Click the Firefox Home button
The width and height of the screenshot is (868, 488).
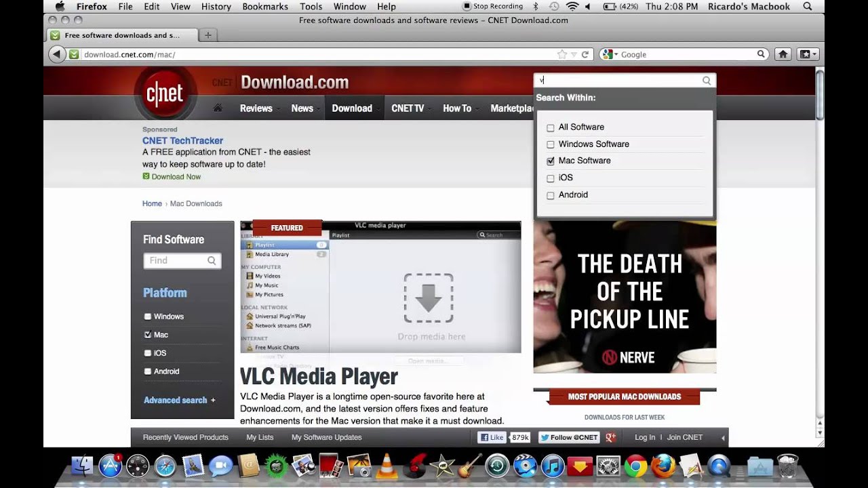tap(783, 54)
